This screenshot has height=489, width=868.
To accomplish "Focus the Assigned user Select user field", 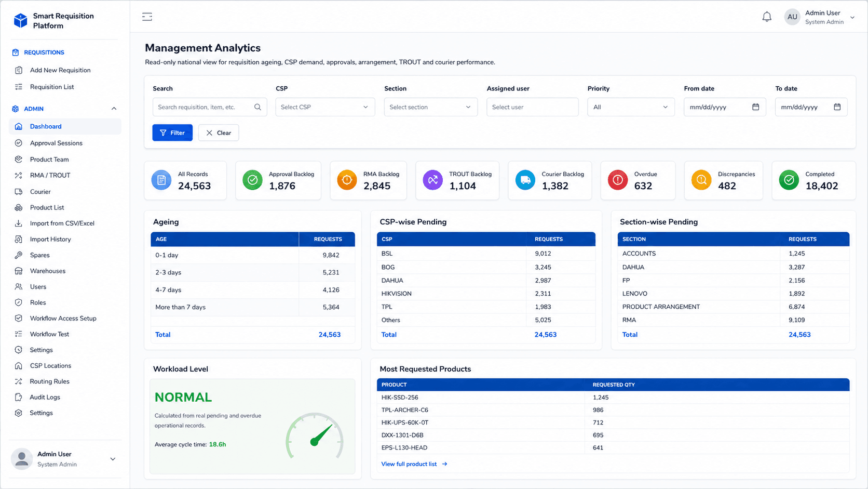I will (x=533, y=107).
